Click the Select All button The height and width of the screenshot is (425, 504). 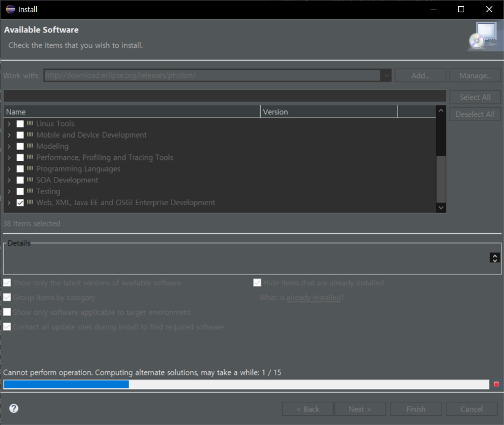pyautogui.click(x=475, y=97)
